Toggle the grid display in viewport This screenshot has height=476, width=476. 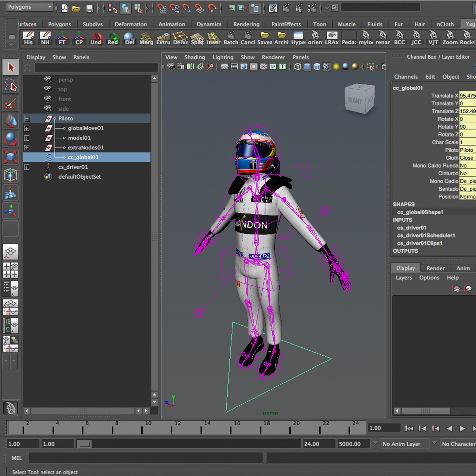(224, 66)
